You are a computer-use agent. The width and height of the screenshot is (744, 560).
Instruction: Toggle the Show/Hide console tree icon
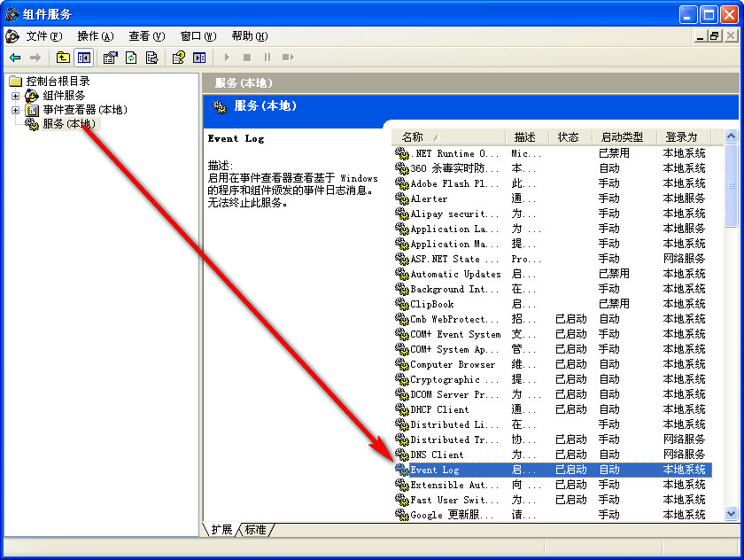(83, 58)
